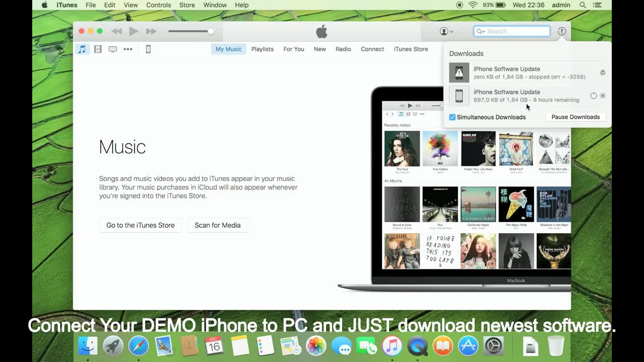The image size is (644, 362).
Task: Click the Wi-Fi status icon
Action: point(473,5)
